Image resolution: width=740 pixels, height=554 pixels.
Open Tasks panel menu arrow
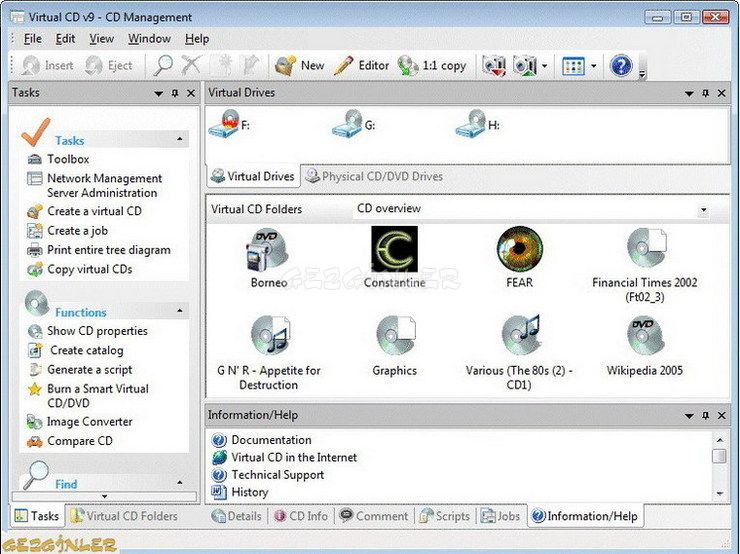point(159,93)
